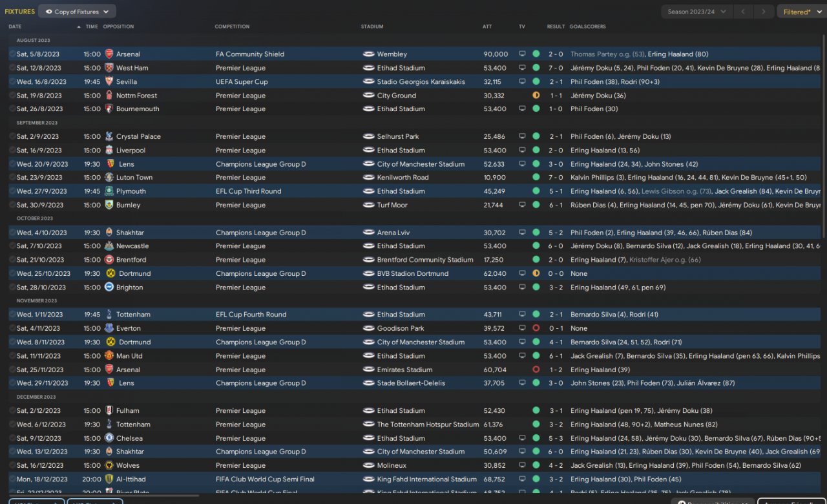
Task: Tick the check marker for Sat, 7/10/2023 fixture
Action: pyautogui.click(x=12, y=246)
